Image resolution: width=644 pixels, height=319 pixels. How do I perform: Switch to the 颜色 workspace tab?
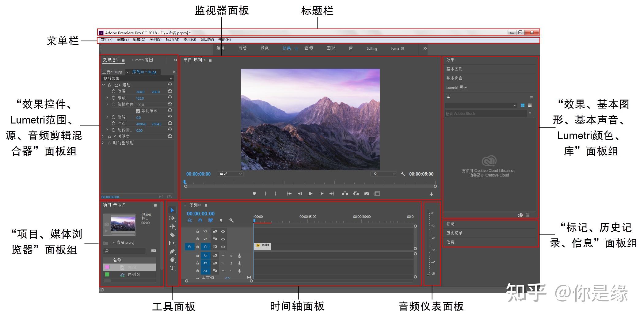(265, 48)
